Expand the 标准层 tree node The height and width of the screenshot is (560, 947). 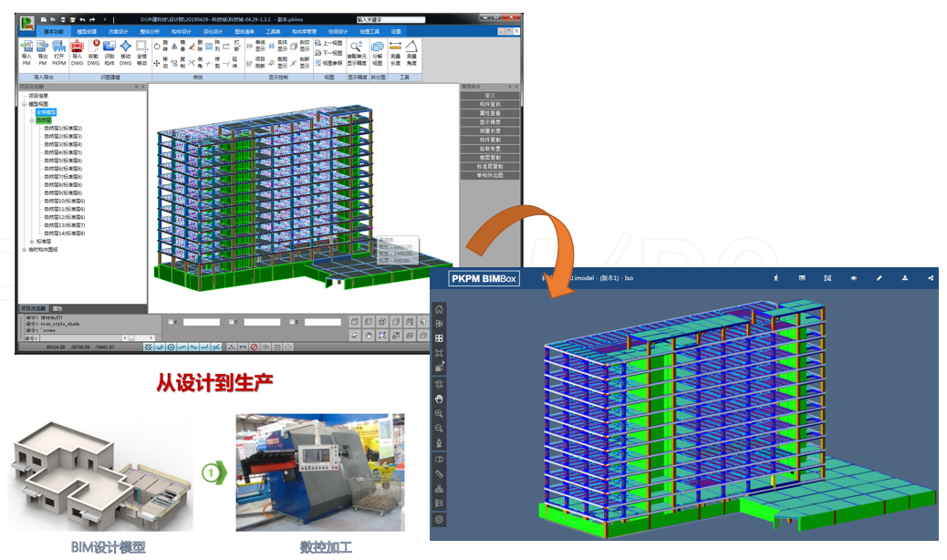pyautogui.click(x=31, y=241)
